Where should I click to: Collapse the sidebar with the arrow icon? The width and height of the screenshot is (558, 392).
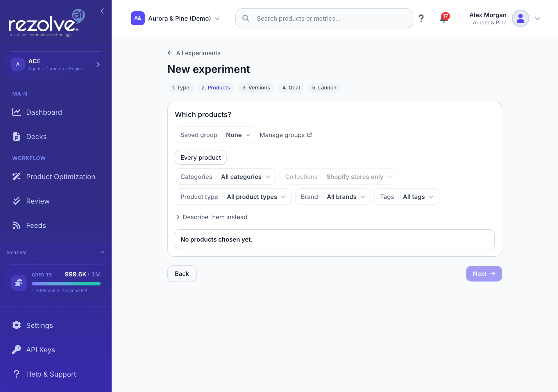pos(102,11)
